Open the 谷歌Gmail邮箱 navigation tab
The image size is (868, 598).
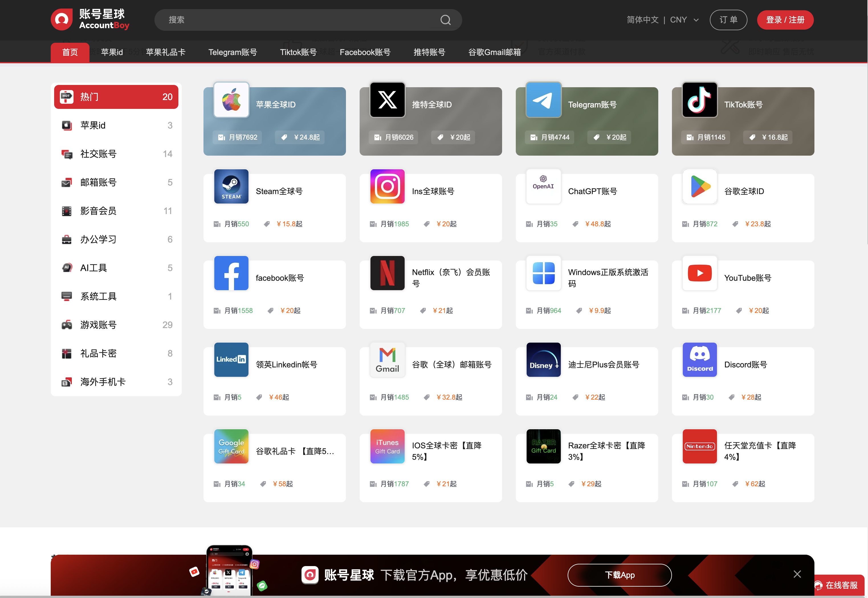[x=494, y=52]
